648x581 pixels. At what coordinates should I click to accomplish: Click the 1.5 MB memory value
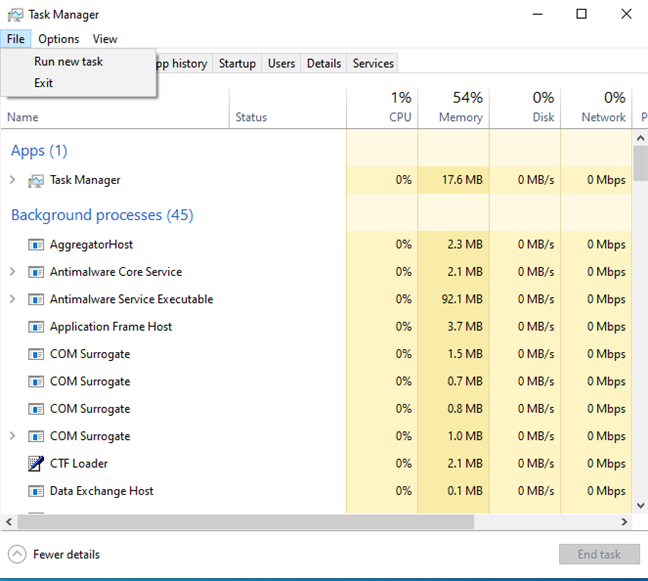(465, 354)
